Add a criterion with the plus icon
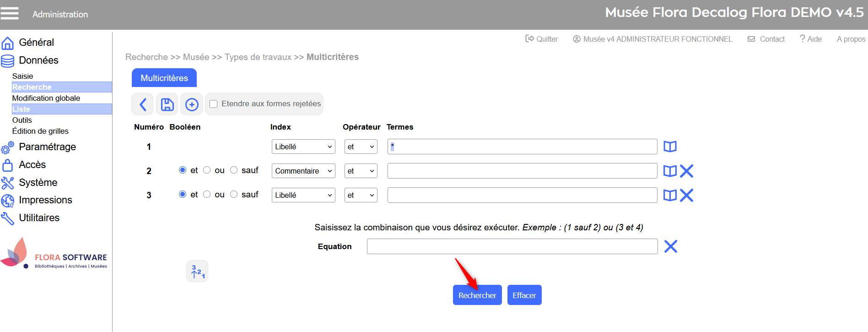The image size is (868, 332). tap(192, 104)
